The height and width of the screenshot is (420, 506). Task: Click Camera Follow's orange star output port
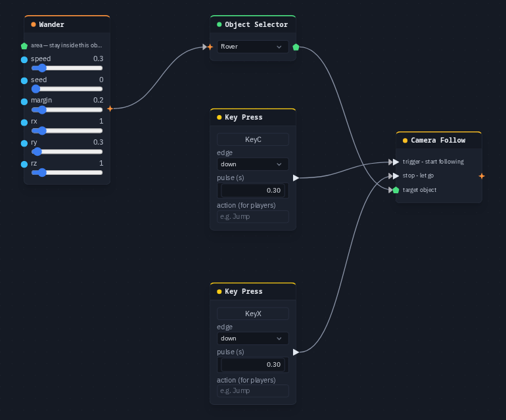(x=482, y=176)
